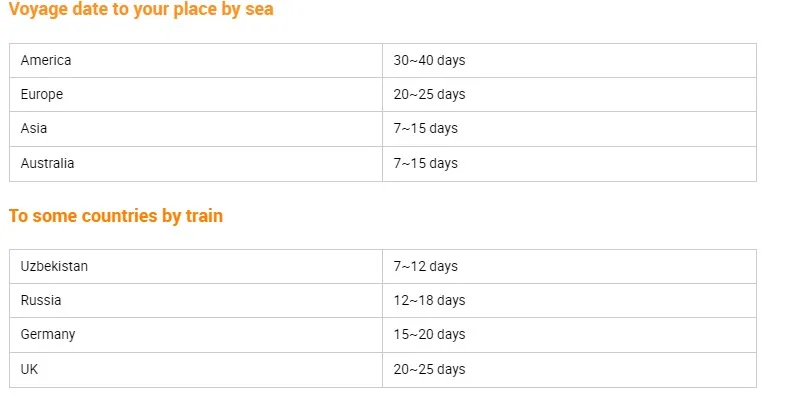This screenshot has width=798, height=402.
Task: Click the '30~40 days' cell
Action: tap(429, 60)
